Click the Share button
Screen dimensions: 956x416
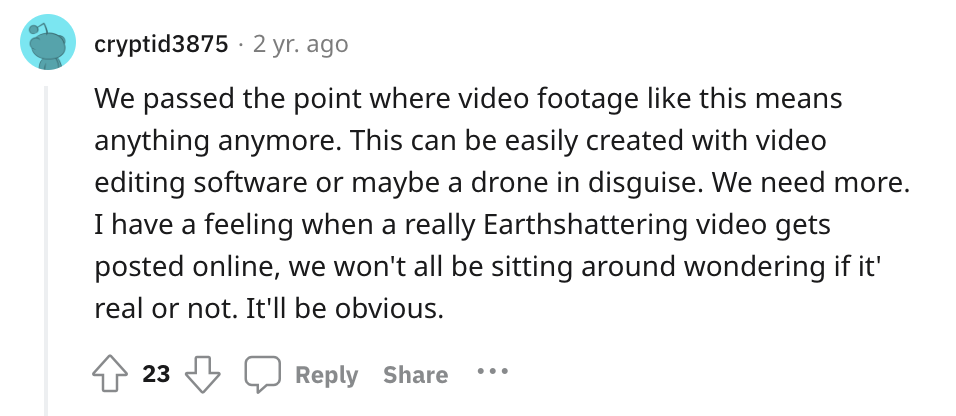(x=415, y=375)
